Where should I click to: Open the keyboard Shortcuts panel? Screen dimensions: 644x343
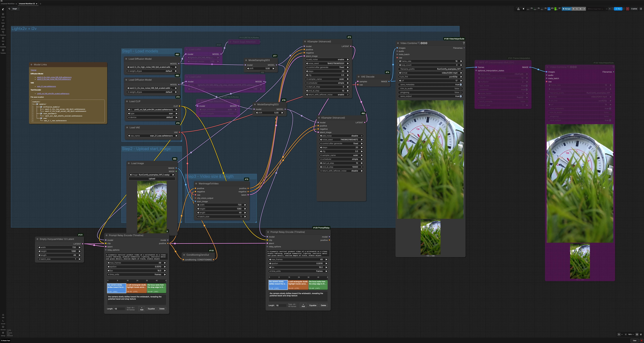pyautogui.click(x=3, y=328)
